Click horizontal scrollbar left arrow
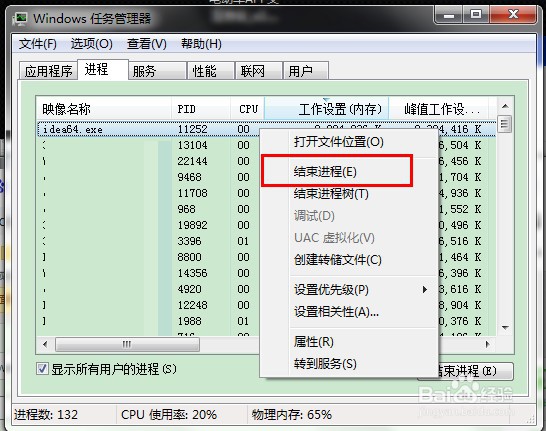This screenshot has width=546, height=431. pyautogui.click(x=45, y=344)
